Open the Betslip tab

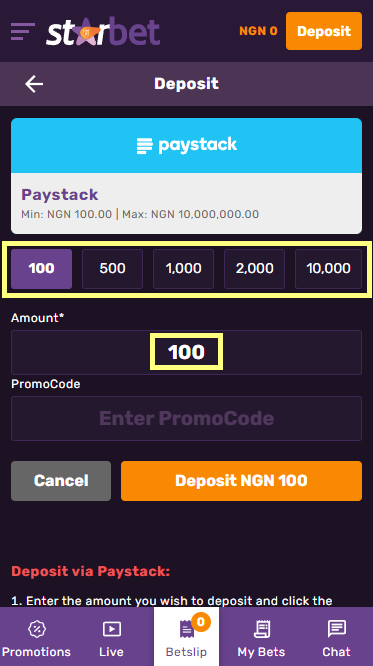(186, 637)
